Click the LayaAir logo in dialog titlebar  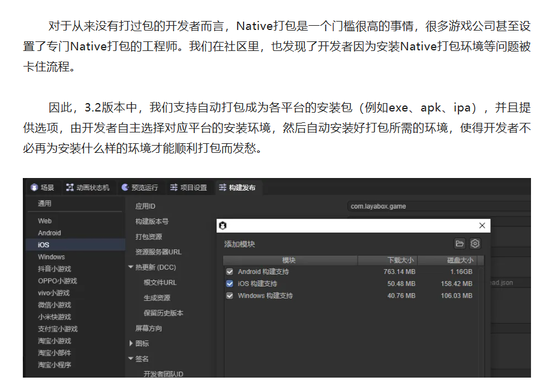click(x=223, y=226)
